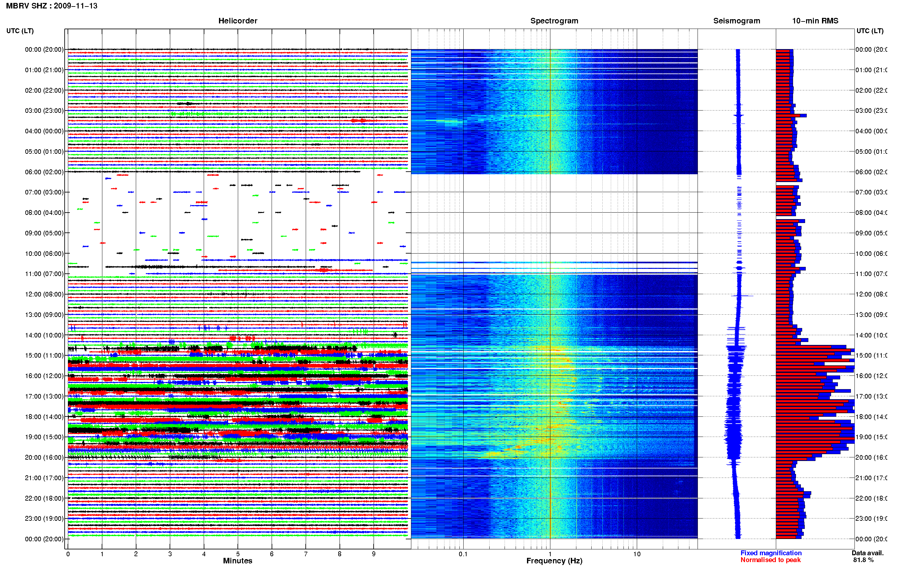Click the '5' tick on the Minutes axis

[x=237, y=554]
